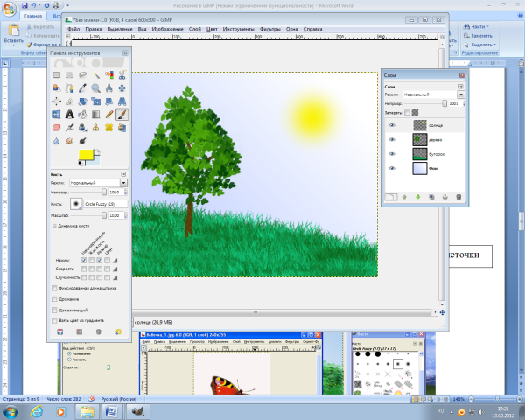Raise the layer with the up arrow
Viewport: 525px width, 420px height.
tap(404, 197)
